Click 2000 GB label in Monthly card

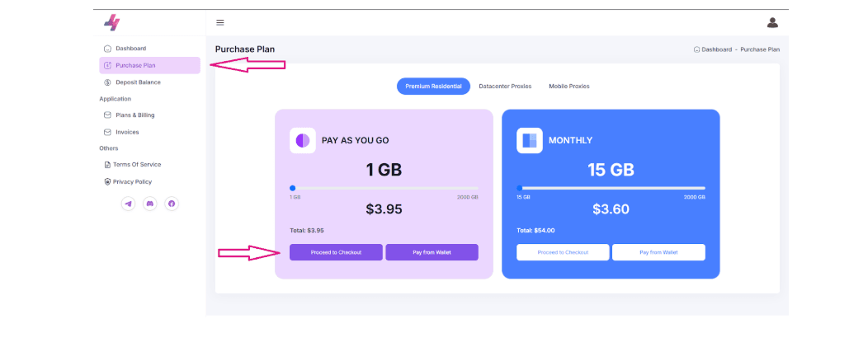coord(695,198)
